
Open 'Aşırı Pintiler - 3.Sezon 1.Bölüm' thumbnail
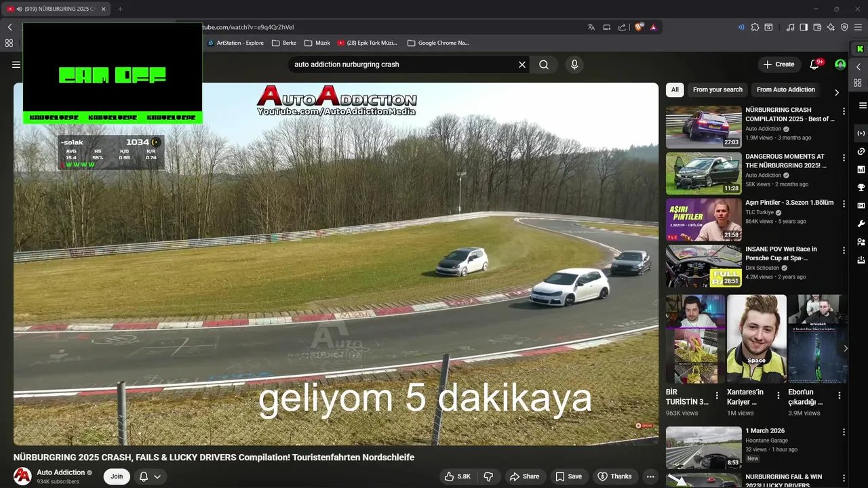[x=703, y=220]
